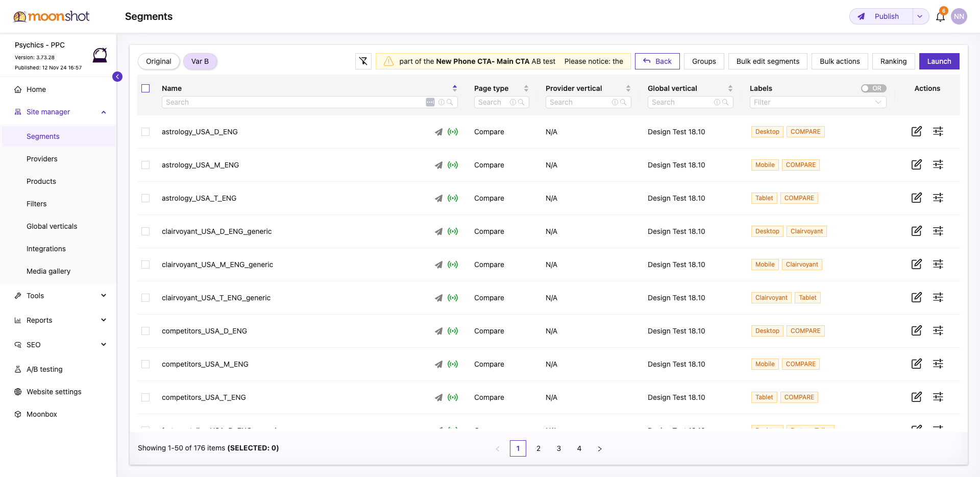Open settings sliders for clairvoyant_USA_M_ENG_generic

point(938,264)
